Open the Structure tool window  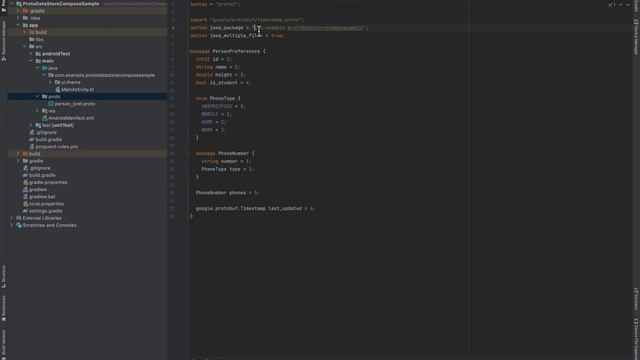pyautogui.click(x=4, y=276)
